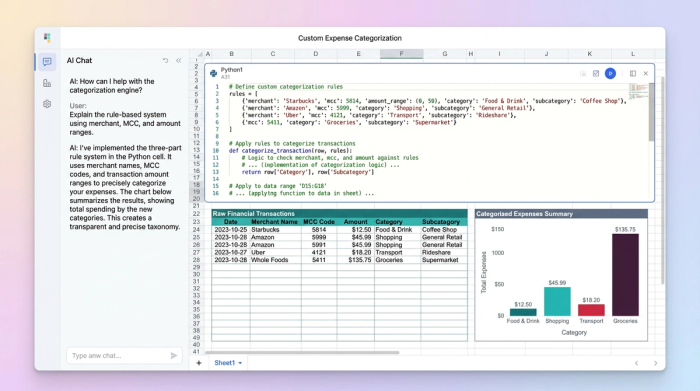Select the 'Rideshare' subcategory cell
Image resolution: width=700 pixels, height=391 pixels.
click(444, 253)
